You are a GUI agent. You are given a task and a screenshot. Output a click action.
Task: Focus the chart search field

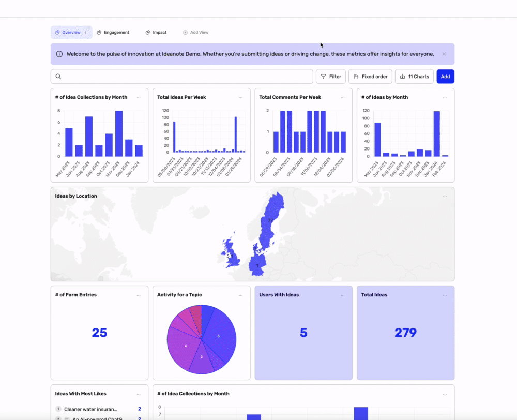pyautogui.click(x=181, y=77)
